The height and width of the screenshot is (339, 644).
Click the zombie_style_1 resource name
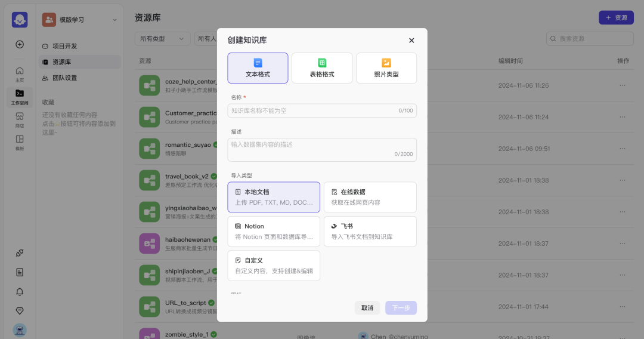(x=187, y=334)
